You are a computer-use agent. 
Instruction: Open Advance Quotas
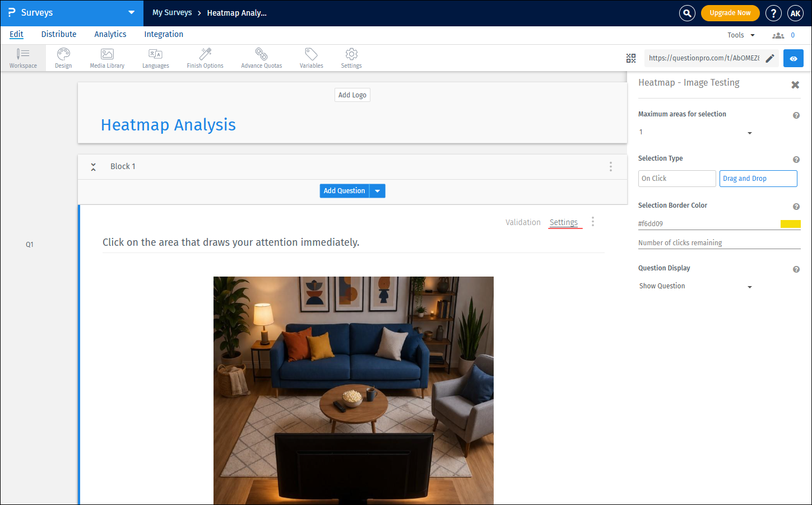click(x=261, y=58)
